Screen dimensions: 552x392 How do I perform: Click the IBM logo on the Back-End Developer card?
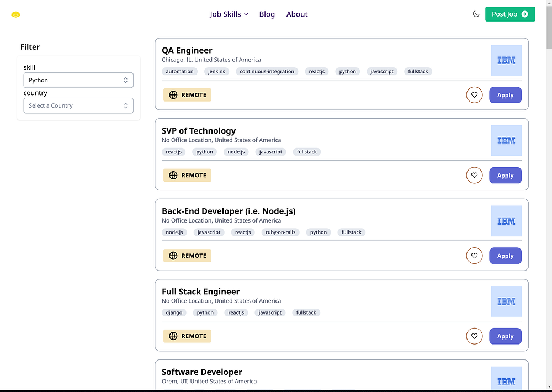[x=506, y=221]
